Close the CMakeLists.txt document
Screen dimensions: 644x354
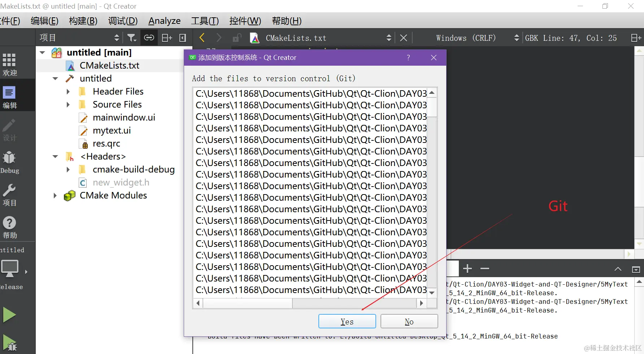pos(404,38)
